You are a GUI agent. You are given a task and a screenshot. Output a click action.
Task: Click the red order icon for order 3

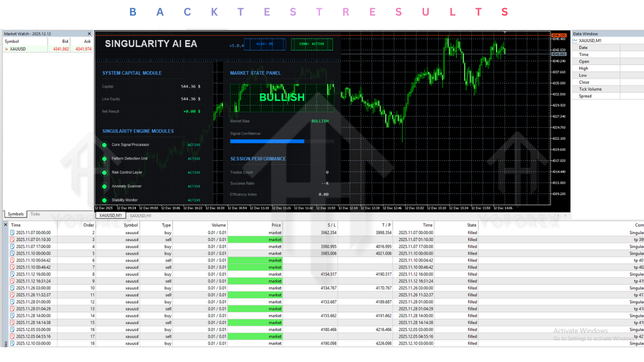(x=13, y=240)
